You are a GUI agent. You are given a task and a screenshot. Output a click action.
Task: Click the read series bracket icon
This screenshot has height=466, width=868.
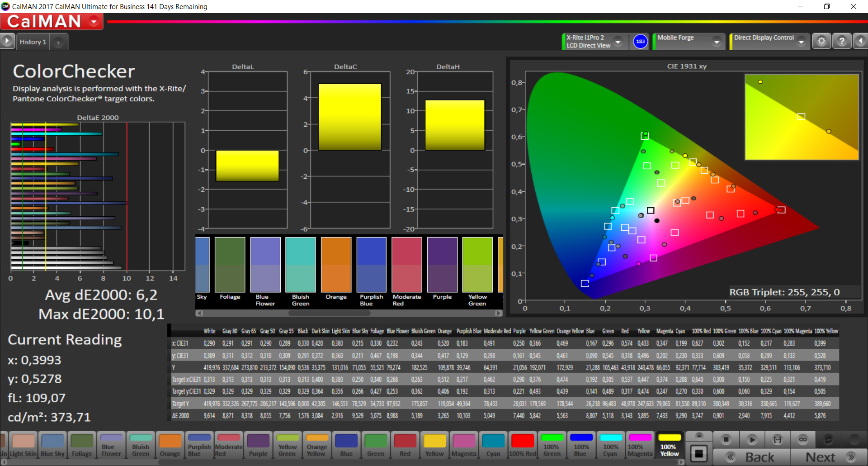778,439
